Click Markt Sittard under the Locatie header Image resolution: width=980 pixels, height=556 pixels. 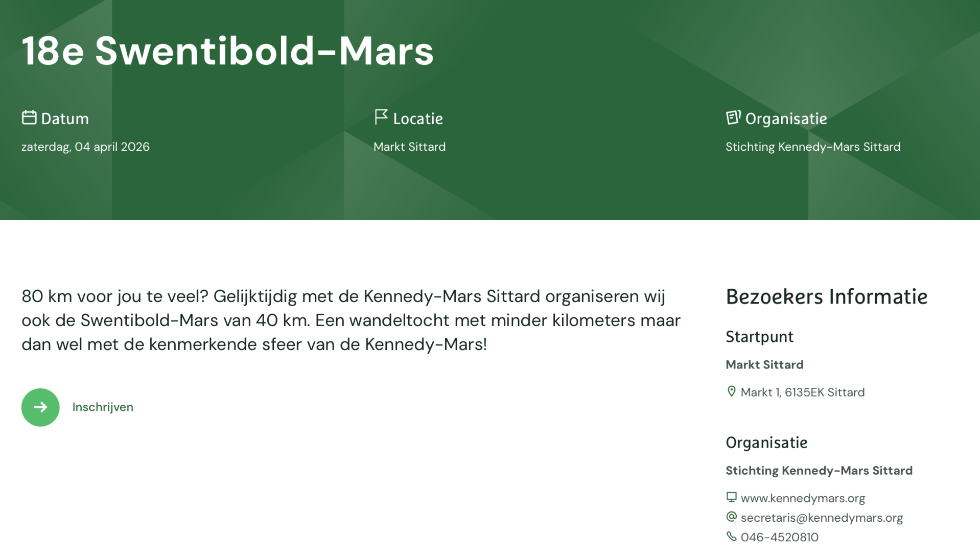(409, 147)
